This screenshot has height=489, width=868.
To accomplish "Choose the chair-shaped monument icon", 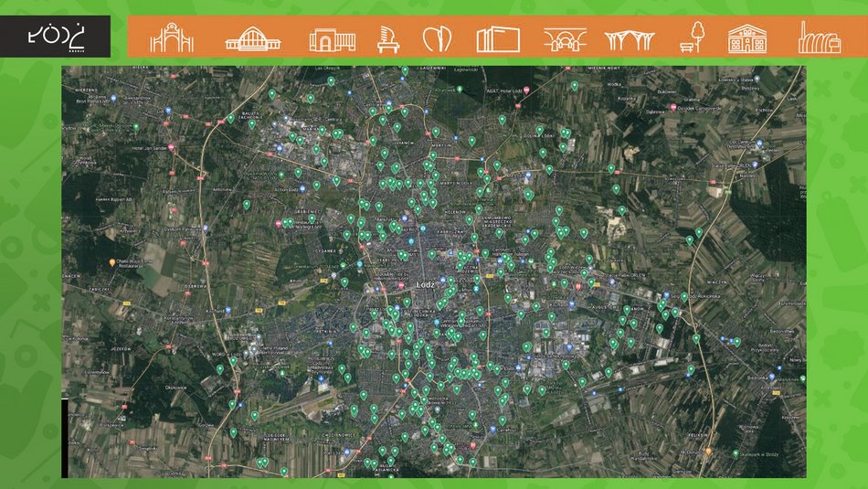I will (x=389, y=38).
